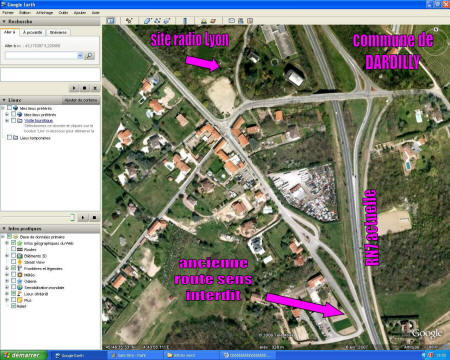The image size is (450, 360).
Task: Click the sunlight toolbar icon
Action: coord(203,21)
